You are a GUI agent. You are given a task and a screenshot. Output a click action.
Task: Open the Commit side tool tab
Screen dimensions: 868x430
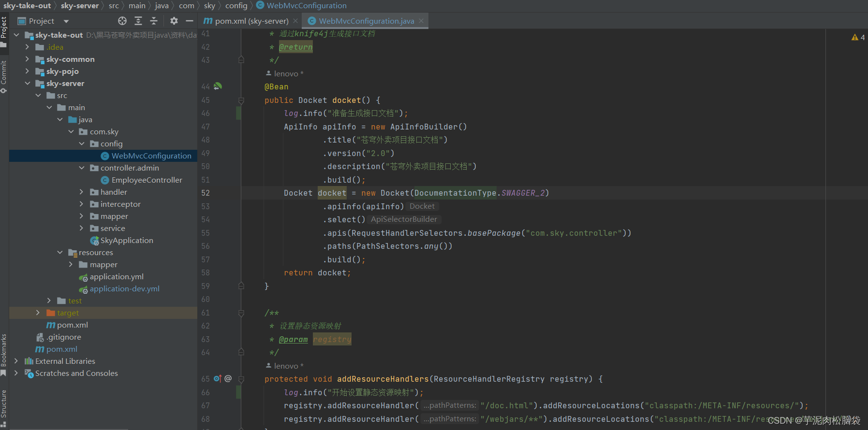click(x=4, y=77)
